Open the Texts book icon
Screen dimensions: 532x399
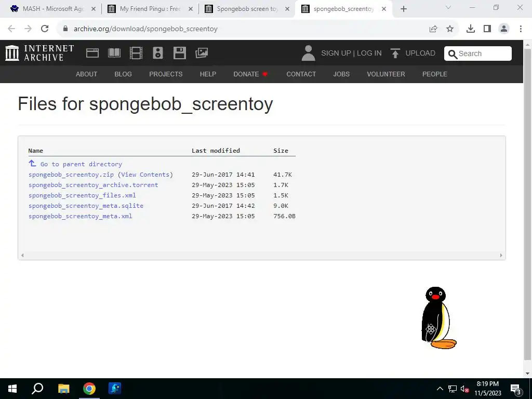(114, 53)
